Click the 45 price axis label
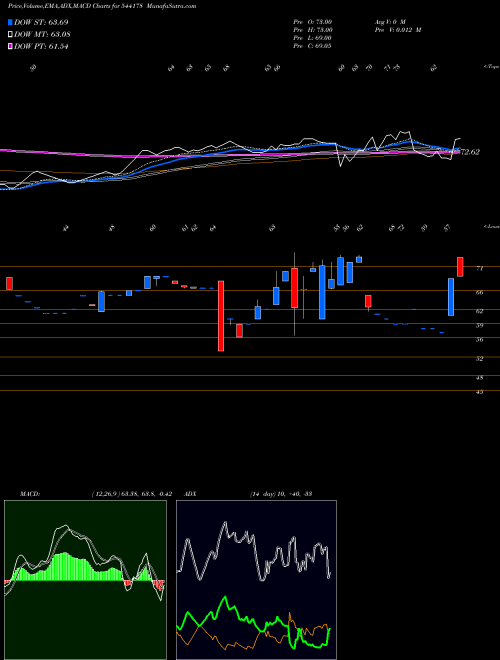 pos(479,392)
